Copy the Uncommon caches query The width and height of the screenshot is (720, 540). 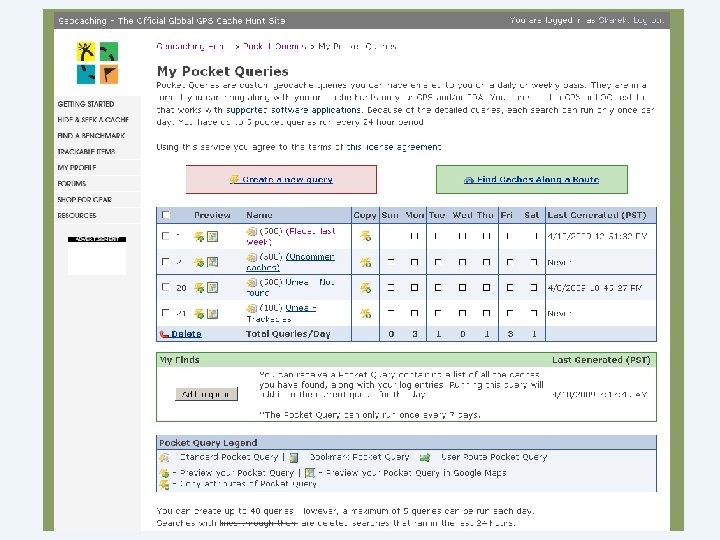[366, 262]
